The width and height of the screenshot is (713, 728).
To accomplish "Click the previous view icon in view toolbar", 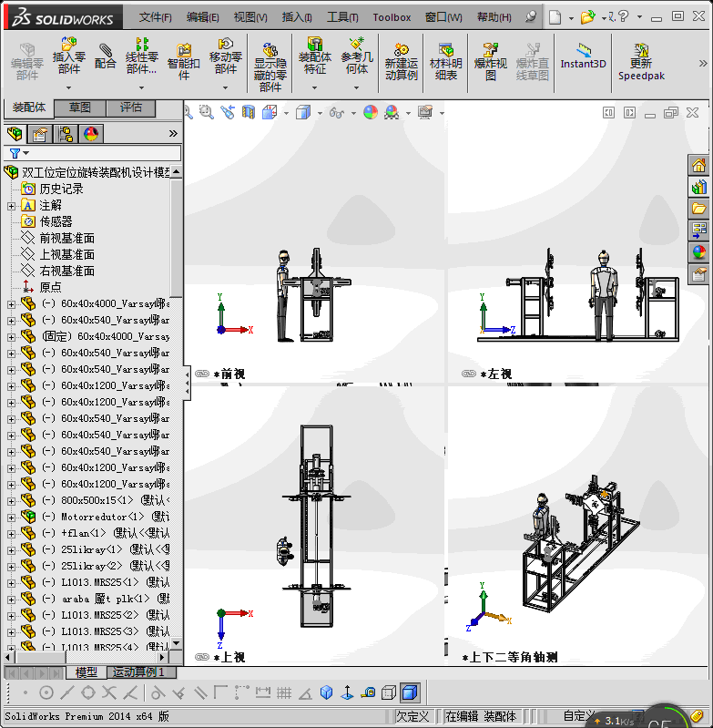I will tap(228, 112).
